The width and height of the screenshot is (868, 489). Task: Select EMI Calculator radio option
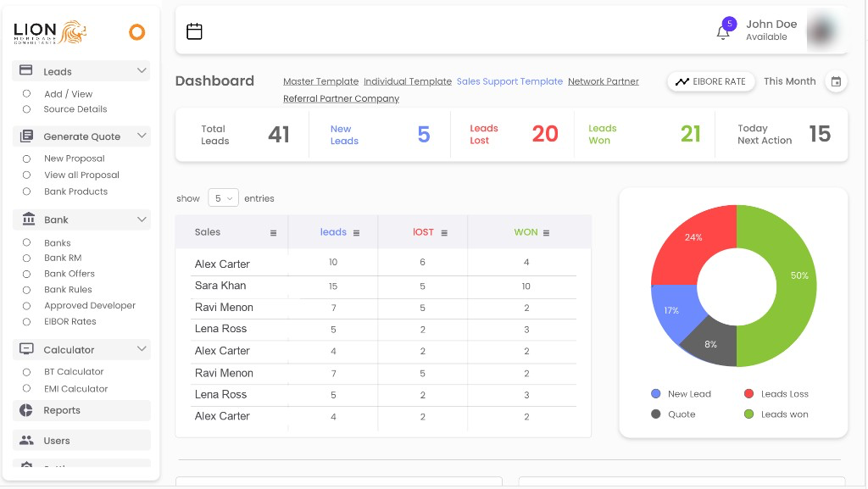coord(26,388)
